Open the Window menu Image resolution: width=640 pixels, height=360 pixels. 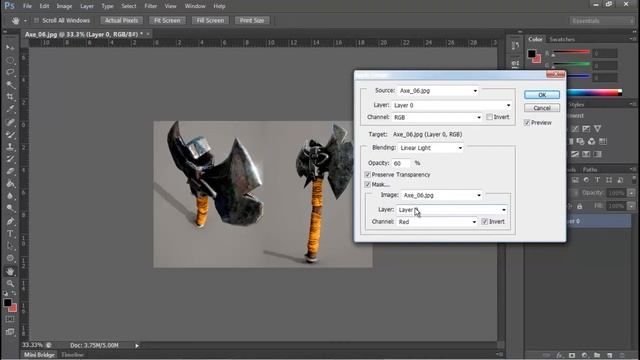pyautogui.click(x=195, y=6)
